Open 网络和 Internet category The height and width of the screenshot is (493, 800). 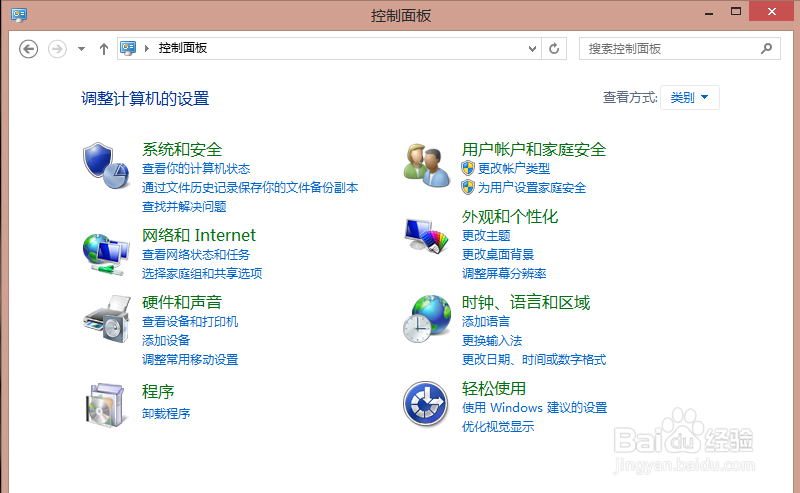tap(199, 235)
